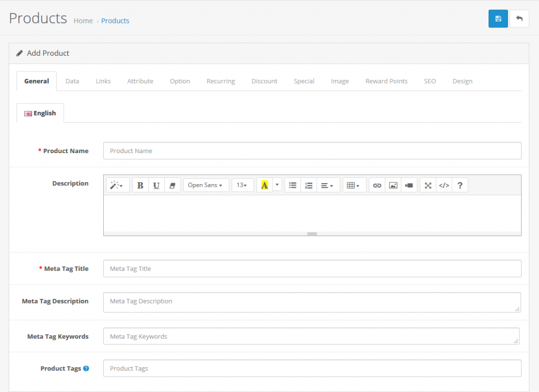The image size is (539, 392).
Task: Insert an image into the description
Action: point(393,185)
